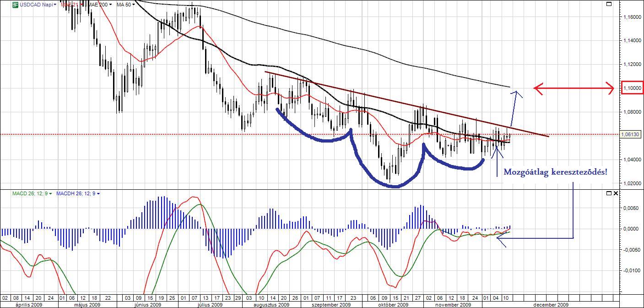This screenshot has height=308, width=644.
Task: Click the green USDCAD instrument icon
Action: [15, 5]
